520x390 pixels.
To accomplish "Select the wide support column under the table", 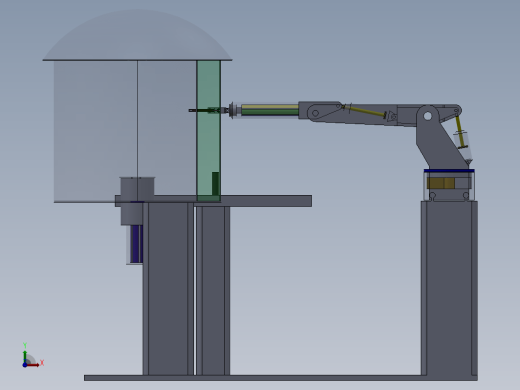I will pyautogui.click(x=168, y=289).
